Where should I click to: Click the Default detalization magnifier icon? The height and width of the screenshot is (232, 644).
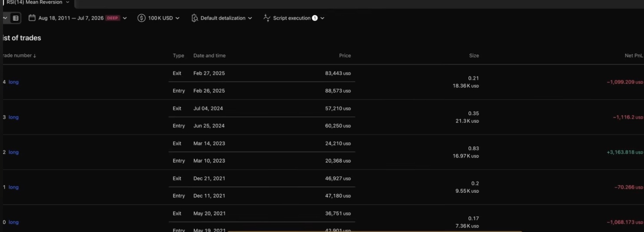click(x=195, y=18)
